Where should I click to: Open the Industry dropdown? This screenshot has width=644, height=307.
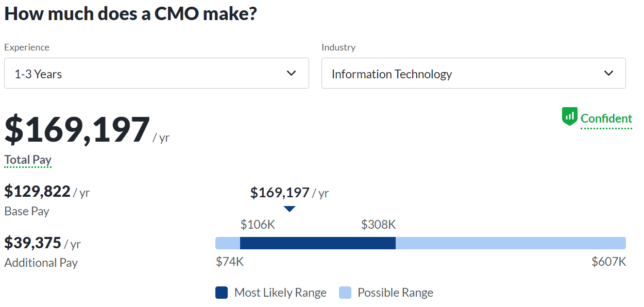(x=473, y=73)
